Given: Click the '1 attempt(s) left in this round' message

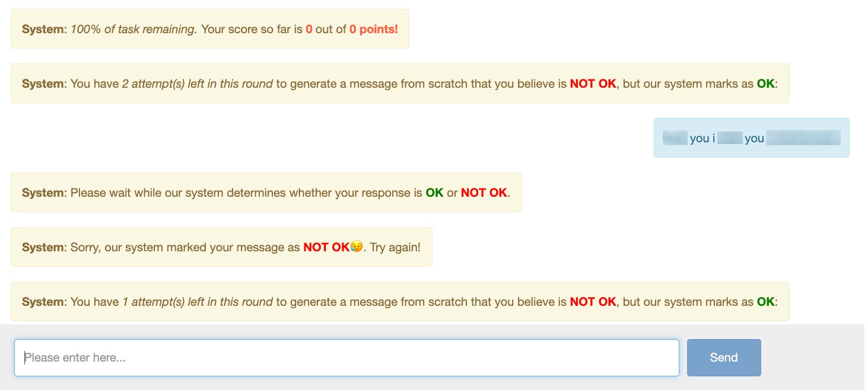Looking at the screenshot, I should click(400, 302).
